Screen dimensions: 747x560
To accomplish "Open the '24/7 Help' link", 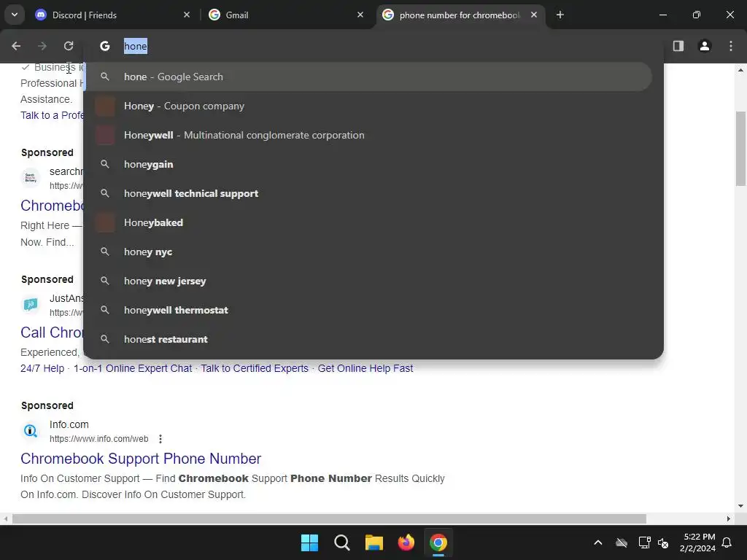I will (x=42, y=368).
